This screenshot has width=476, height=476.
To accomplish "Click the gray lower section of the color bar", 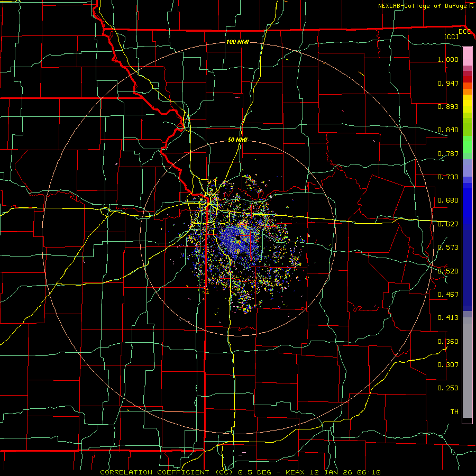I will (467, 368).
